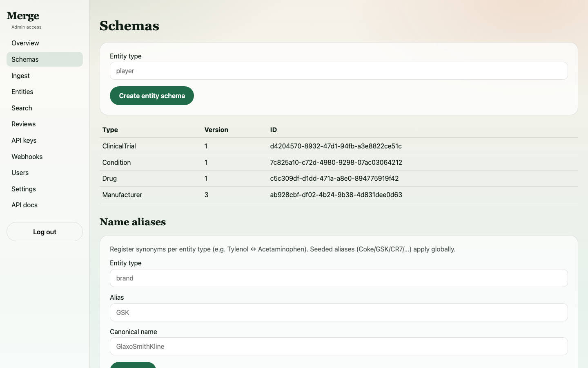Open API docs link

tap(45, 205)
